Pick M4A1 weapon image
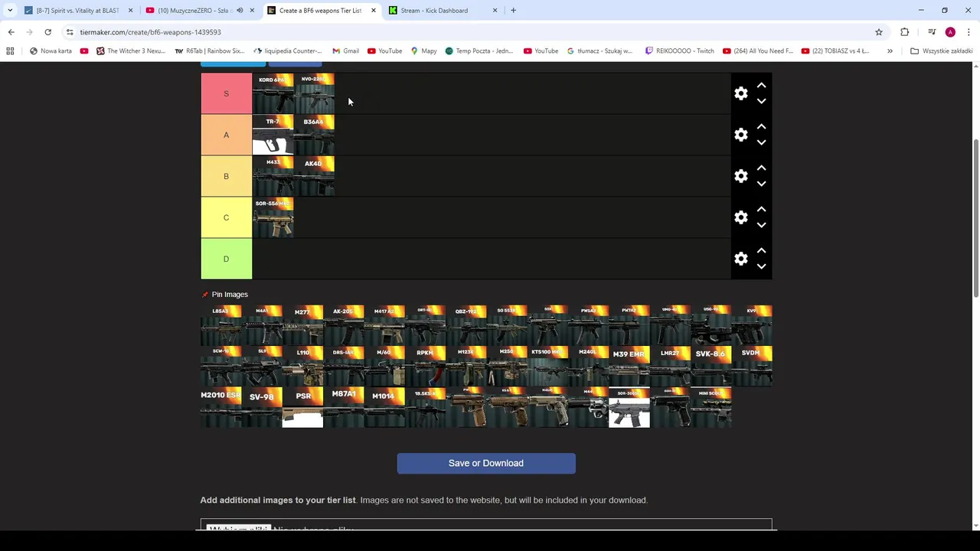This screenshot has width=980, height=551. tap(262, 325)
